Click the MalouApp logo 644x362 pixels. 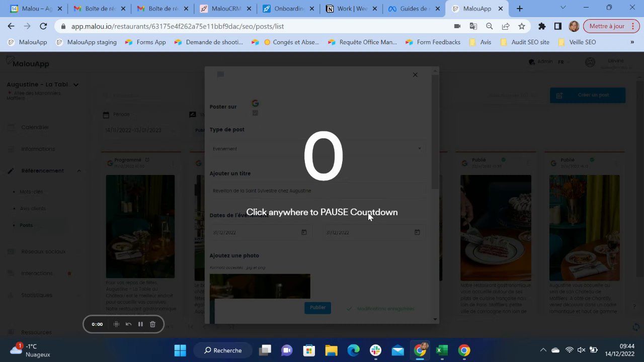point(28,63)
